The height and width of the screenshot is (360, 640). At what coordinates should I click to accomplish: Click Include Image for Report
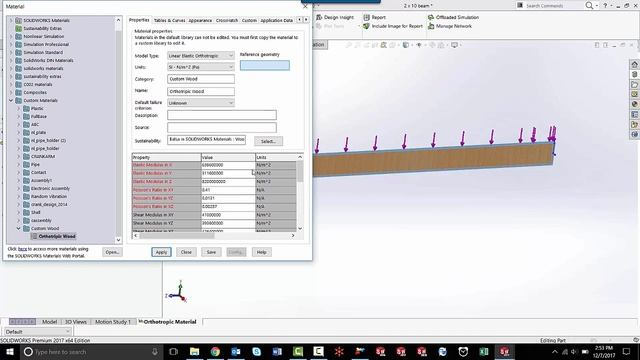[x=393, y=26]
